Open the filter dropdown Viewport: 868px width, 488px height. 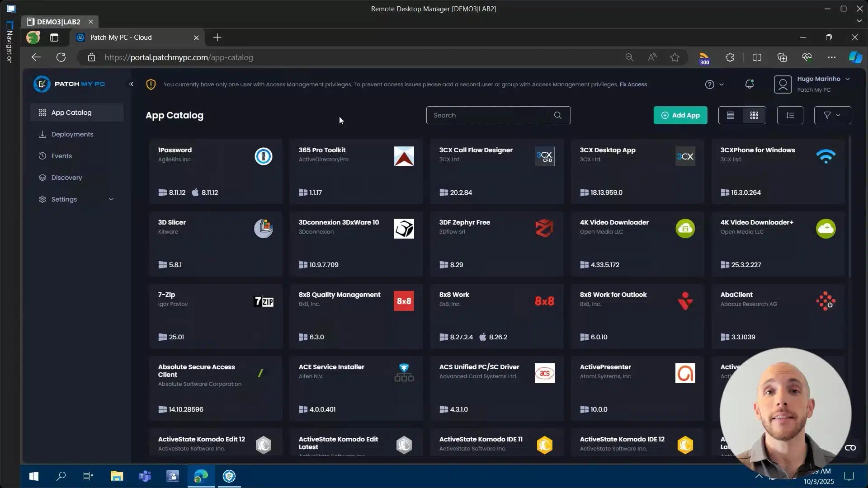[832, 115]
